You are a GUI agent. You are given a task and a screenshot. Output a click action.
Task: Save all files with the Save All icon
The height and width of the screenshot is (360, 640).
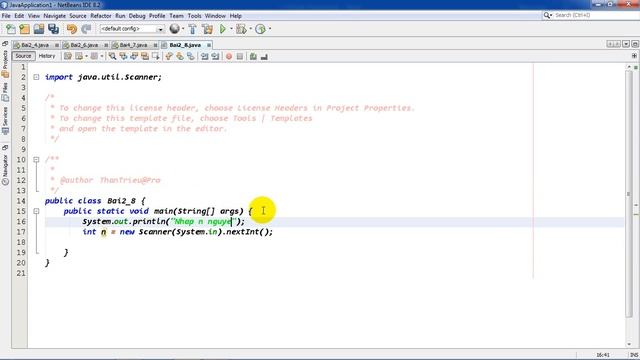click(53, 29)
